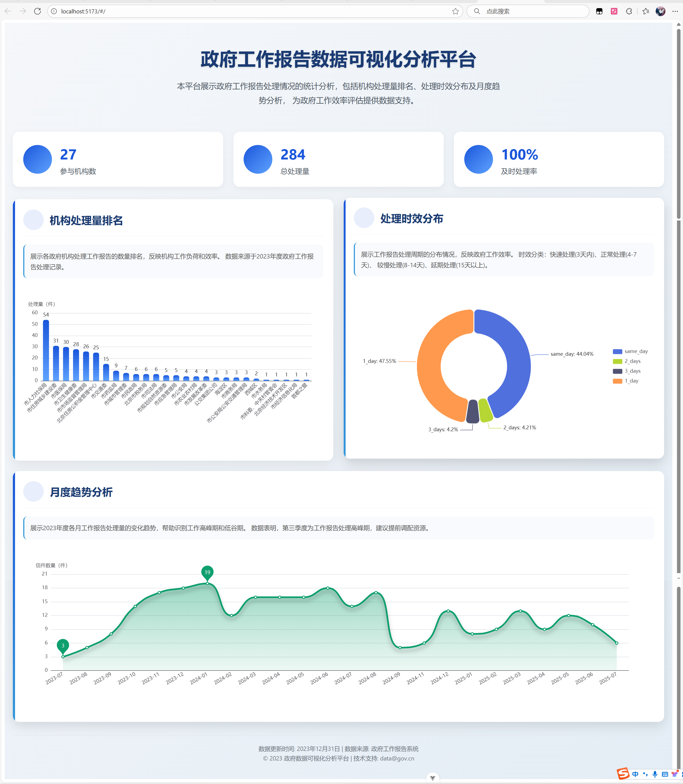Click the browser refresh button
Viewport: 683px width, 784px height.
37,11
